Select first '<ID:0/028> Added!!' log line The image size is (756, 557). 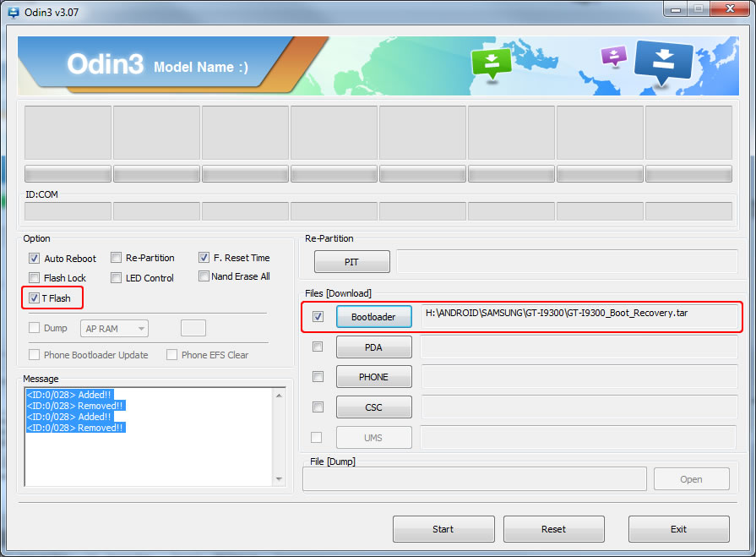pos(69,395)
